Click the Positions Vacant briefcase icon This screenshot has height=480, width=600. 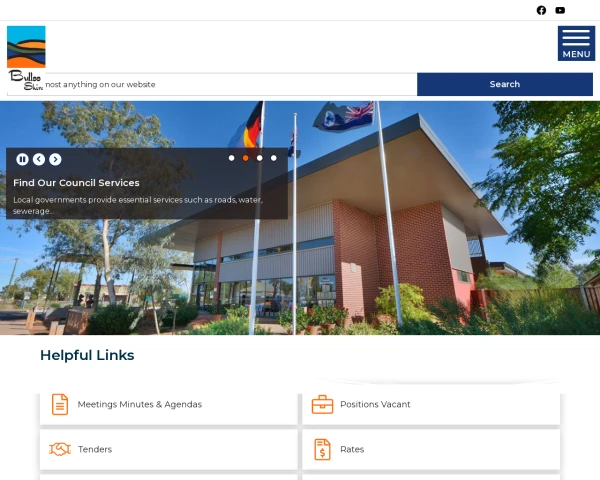click(x=322, y=404)
